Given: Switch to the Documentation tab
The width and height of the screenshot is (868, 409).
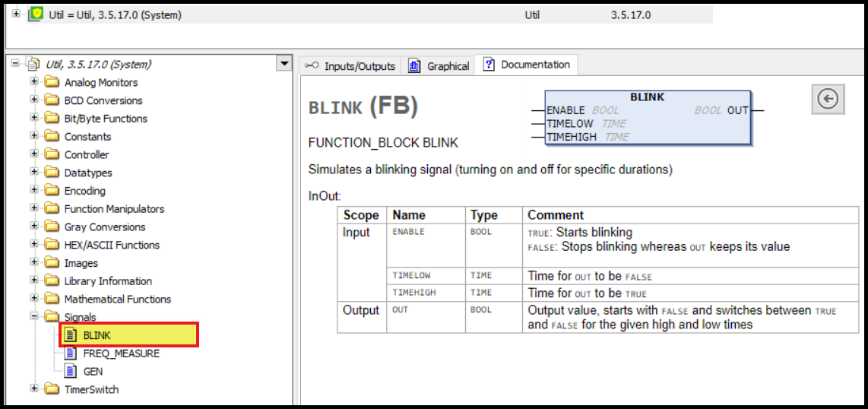Looking at the screenshot, I should (x=527, y=65).
